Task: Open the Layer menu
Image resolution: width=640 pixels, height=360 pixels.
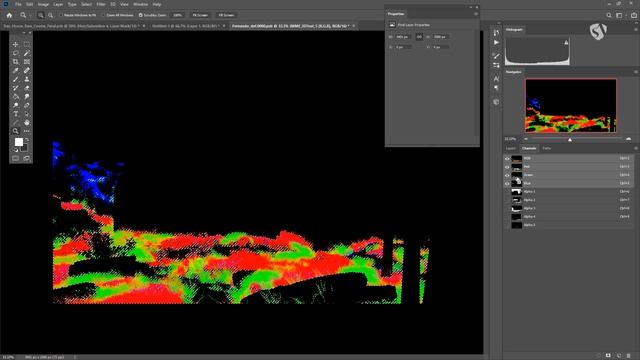Action: 58,4
